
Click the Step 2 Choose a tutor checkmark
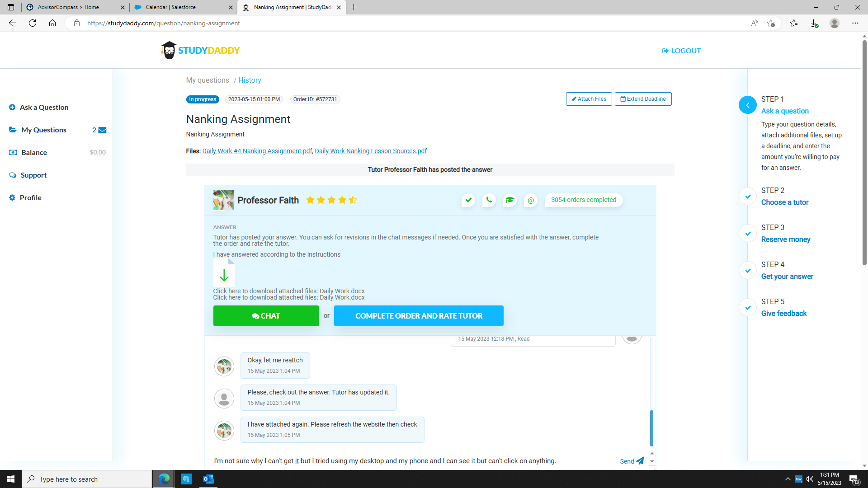coord(748,196)
